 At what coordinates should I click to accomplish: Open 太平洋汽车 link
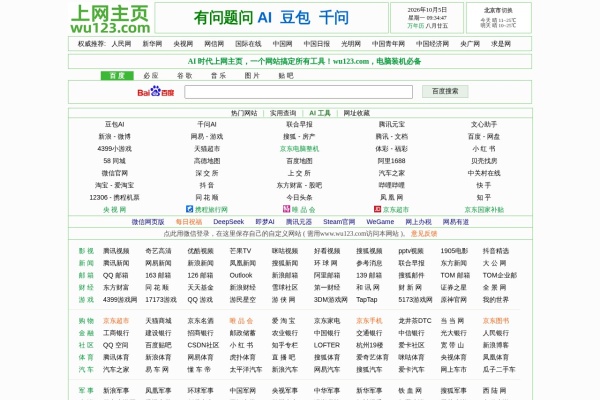coord(246,370)
